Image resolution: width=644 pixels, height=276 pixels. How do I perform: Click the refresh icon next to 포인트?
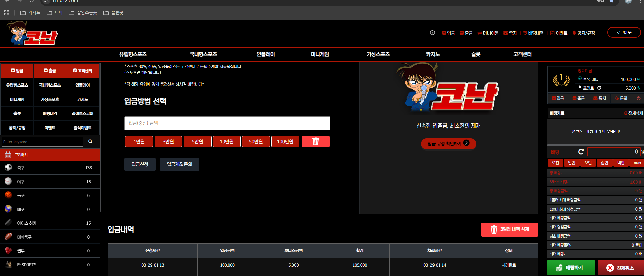click(599, 88)
